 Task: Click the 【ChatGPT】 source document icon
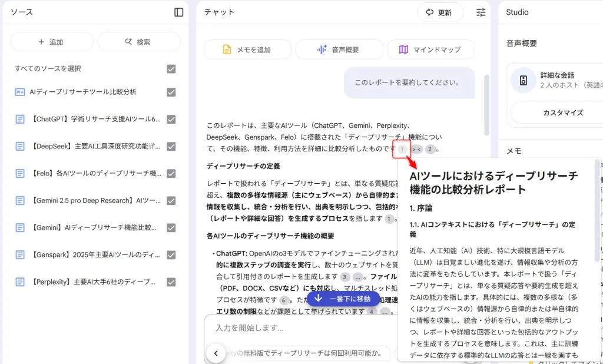tap(19, 120)
